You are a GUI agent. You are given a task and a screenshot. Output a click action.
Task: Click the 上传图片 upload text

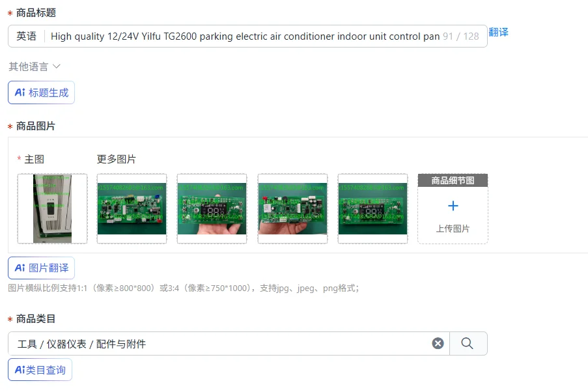click(x=453, y=229)
